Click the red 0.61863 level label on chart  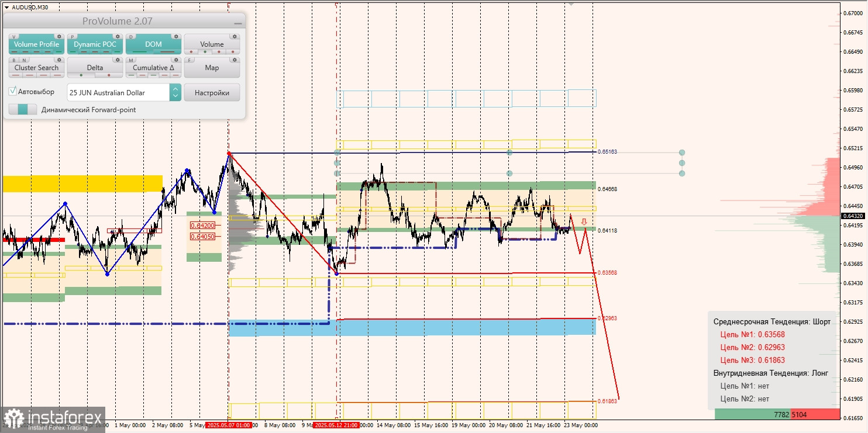tap(608, 401)
